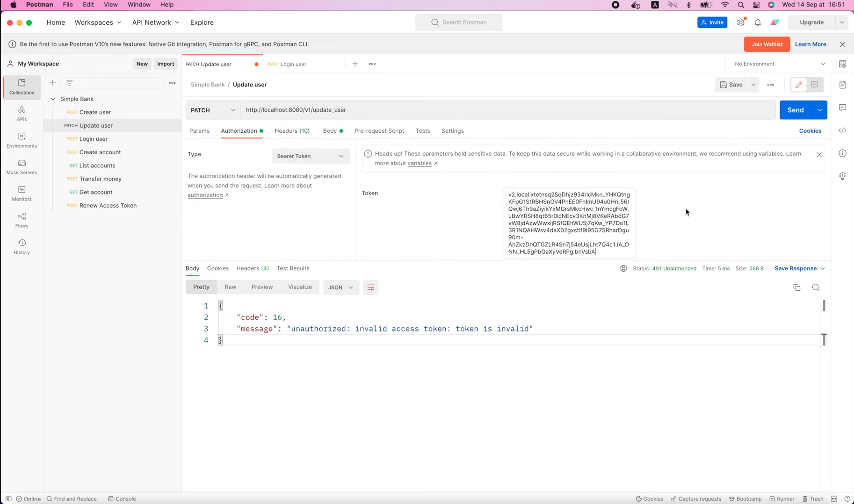The image size is (854, 504).
Task: Click the Join Waitlist button
Action: tap(767, 44)
